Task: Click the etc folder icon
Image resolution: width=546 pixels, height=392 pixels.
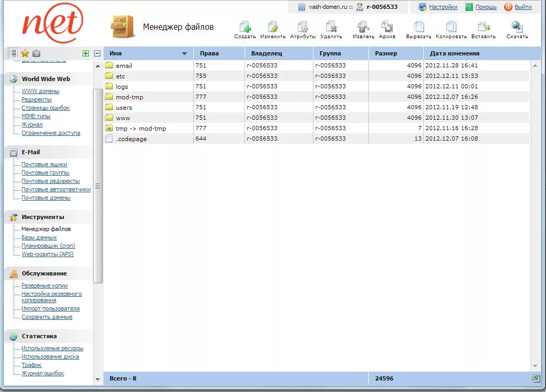Action: coord(109,76)
